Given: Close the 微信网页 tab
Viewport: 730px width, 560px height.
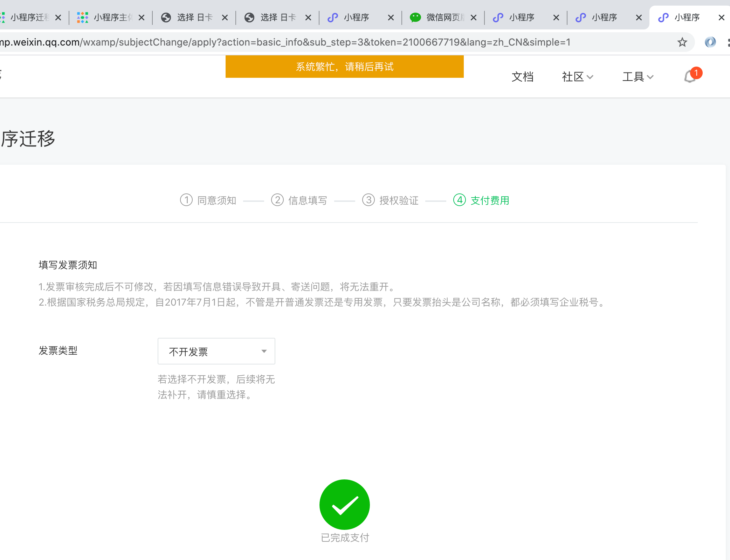Looking at the screenshot, I should click(x=474, y=18).
